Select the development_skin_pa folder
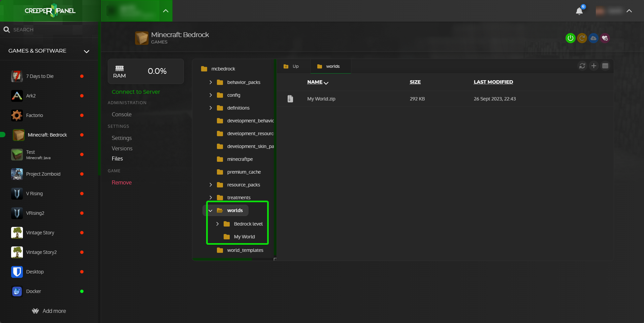Screen dimensions: 644x323 [x=245, y=146]
